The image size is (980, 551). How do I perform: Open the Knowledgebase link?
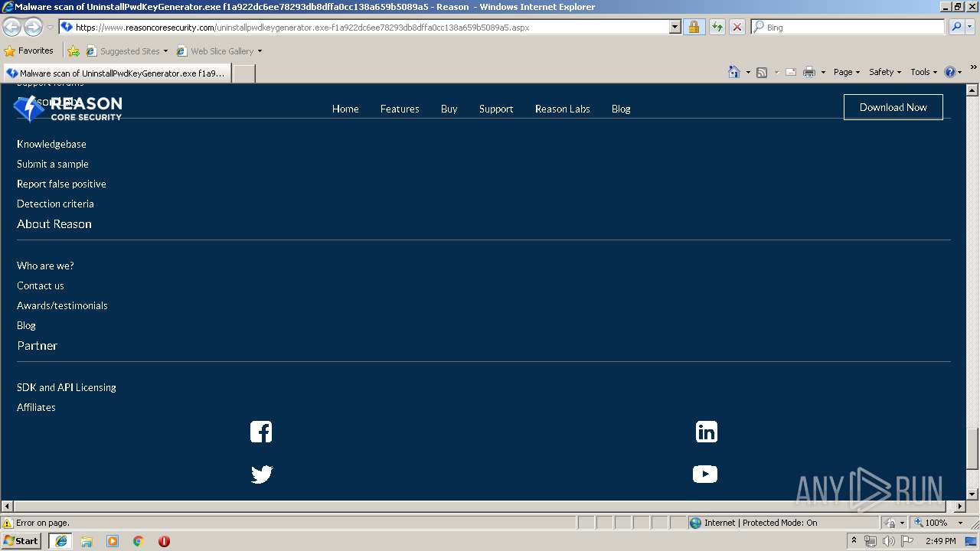(51, 144)
